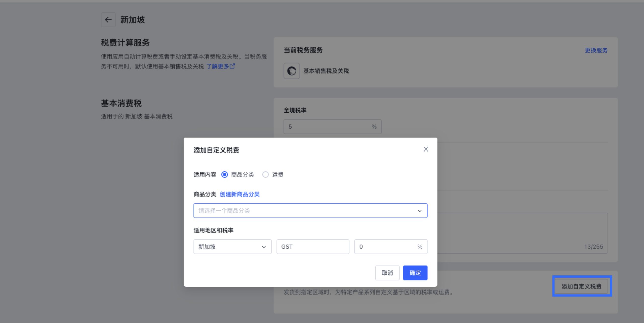Click the 添加自定义税费 button in background
The height and width of the screenshot is (323, 644).
point(581,286)
